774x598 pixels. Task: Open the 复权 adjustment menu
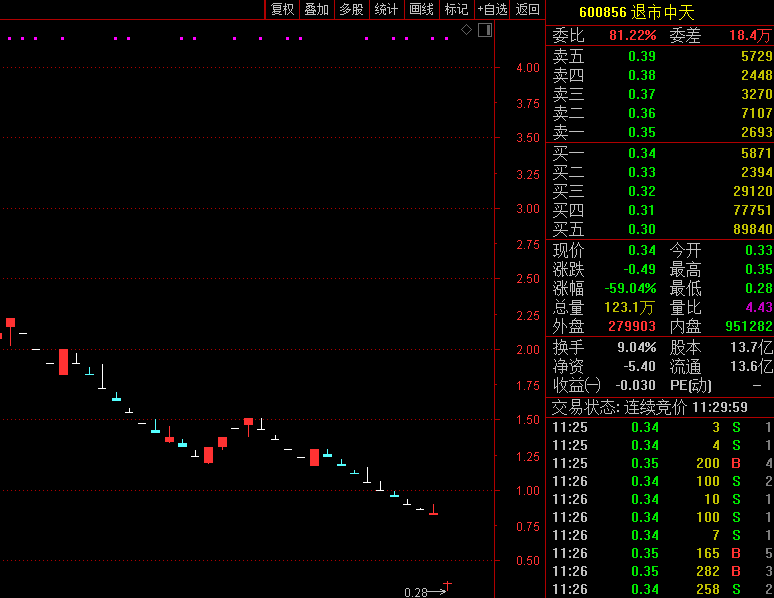[x=283, y=9]
